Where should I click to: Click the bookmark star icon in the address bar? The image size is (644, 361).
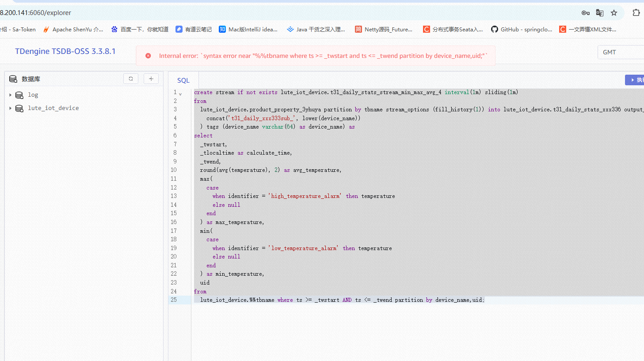(614, 13)
